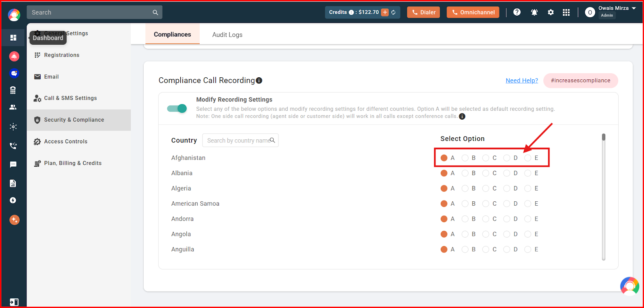Refresh the credits balance icon

pyautogui.click(x=393, y=12)
